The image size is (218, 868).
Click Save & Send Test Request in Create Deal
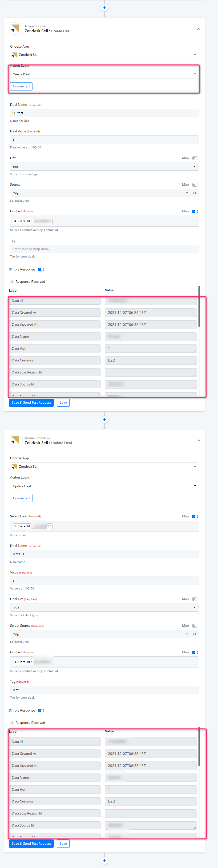point(31,403)
